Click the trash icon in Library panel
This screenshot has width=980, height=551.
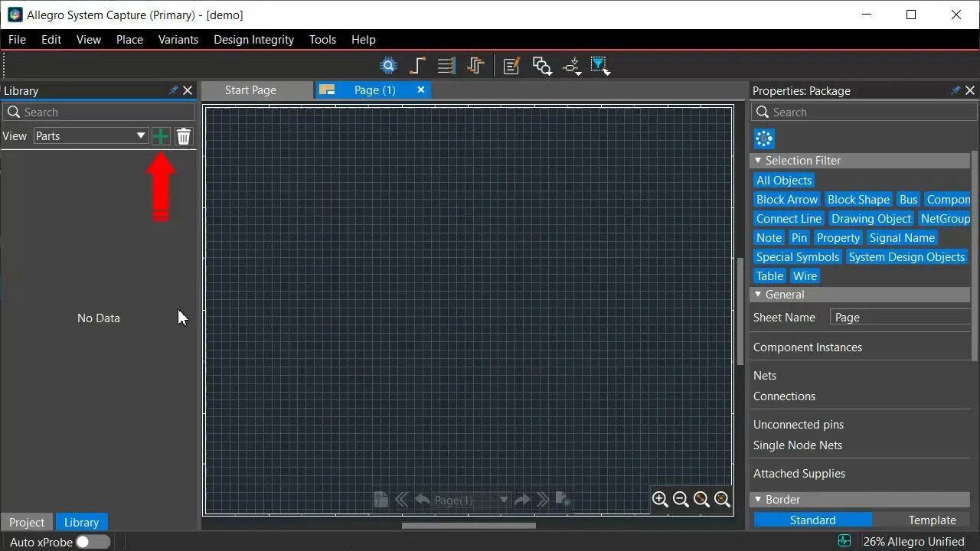click(184, 136)
